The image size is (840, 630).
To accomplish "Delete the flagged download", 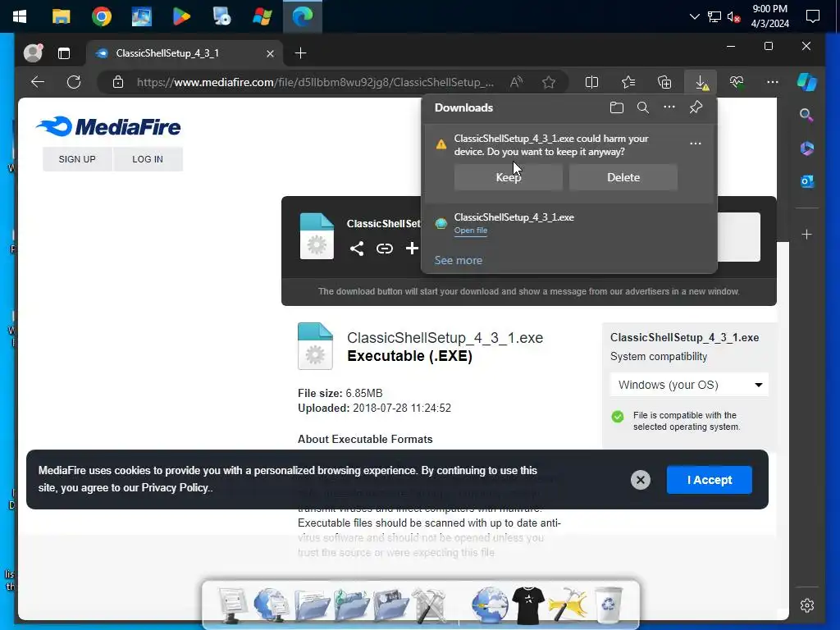I will click(x=623, y=177).
